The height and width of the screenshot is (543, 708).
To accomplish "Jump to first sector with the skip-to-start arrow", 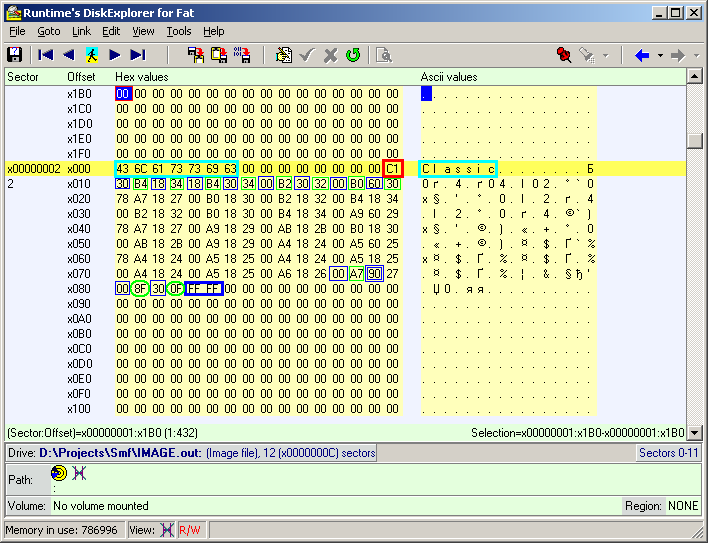I will 46,55.
